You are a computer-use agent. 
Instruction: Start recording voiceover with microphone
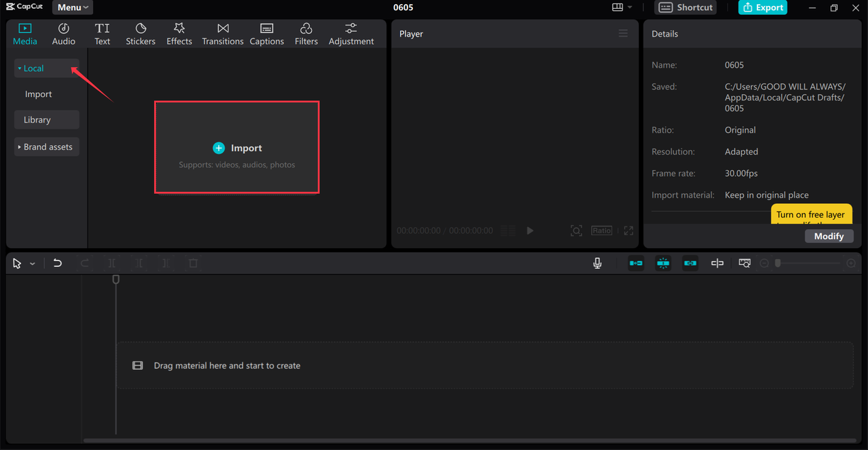pyautogui.click(x=597, y=263)
